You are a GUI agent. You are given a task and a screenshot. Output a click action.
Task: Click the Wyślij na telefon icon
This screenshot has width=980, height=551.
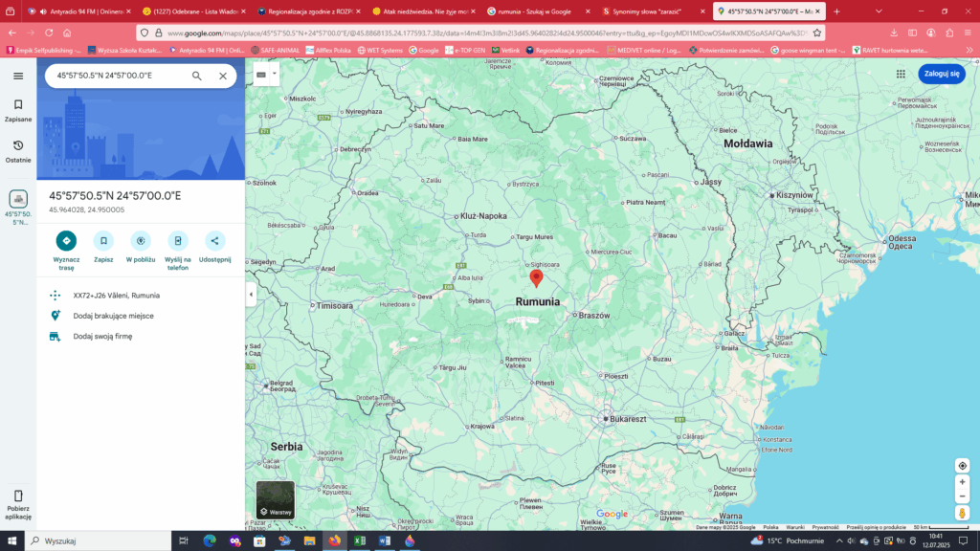click(178, 240)
